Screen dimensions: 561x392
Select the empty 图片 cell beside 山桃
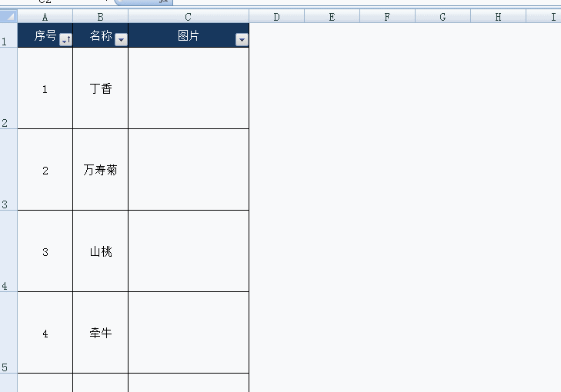[x=189, y=251]
